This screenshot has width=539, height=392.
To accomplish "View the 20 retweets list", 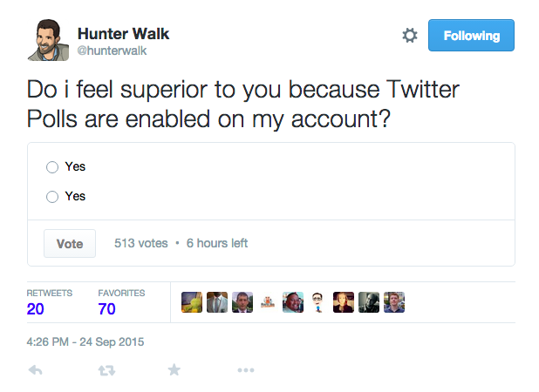I will 36,308.
